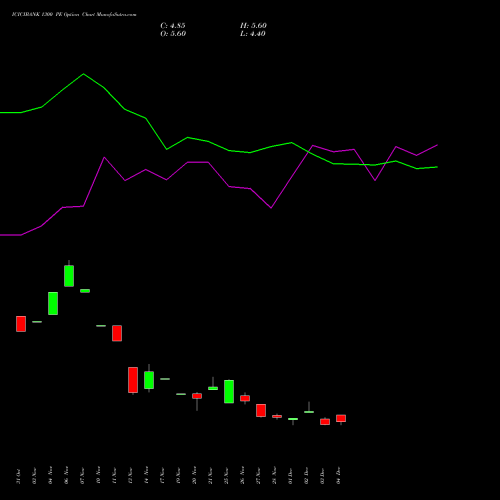Image resolution: width=500 pixels, height=500 pixels.
Task: Select the red candlestick for 11 Nov
Action: (117, 333)
